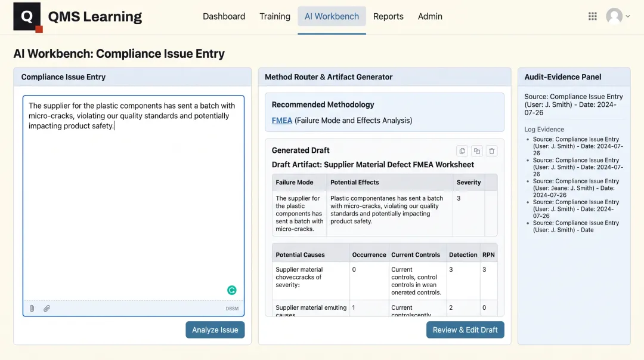Click the Occurrence value 0 cell
644x360 pixels.
coord(369,281)
